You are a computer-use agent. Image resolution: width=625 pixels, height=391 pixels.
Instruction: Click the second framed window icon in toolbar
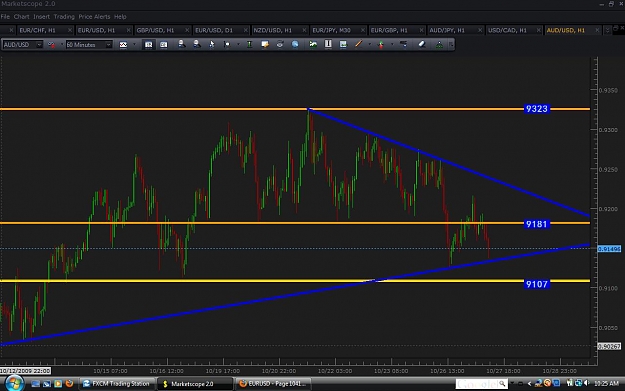(163, 45)
